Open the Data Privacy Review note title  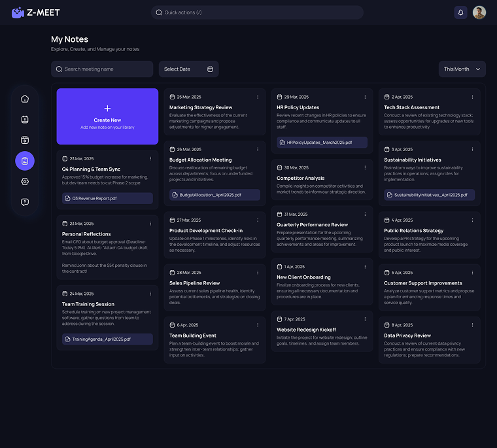407,336
